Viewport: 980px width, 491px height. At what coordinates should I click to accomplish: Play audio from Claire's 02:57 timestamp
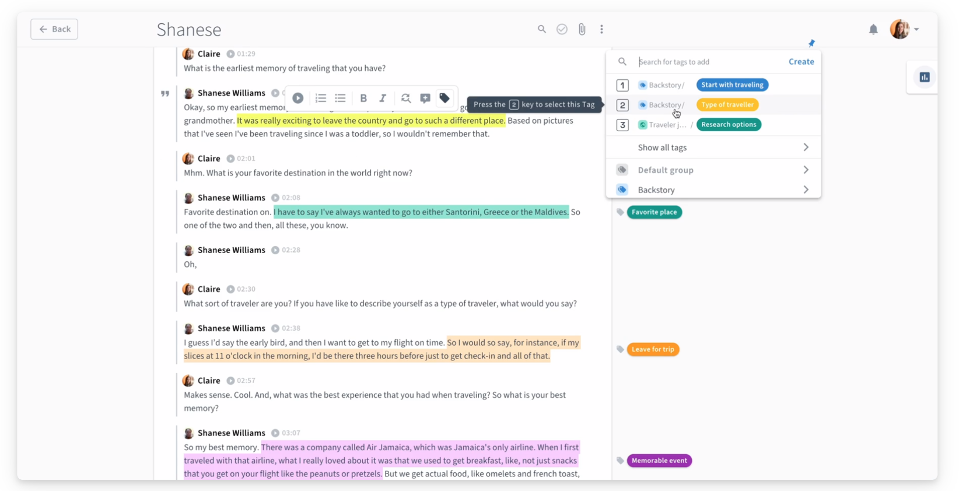click(x=230, y=381)
